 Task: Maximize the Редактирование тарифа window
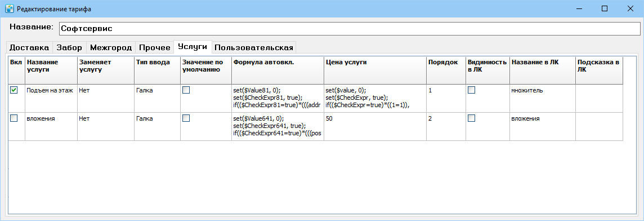(x=605, y=8)
